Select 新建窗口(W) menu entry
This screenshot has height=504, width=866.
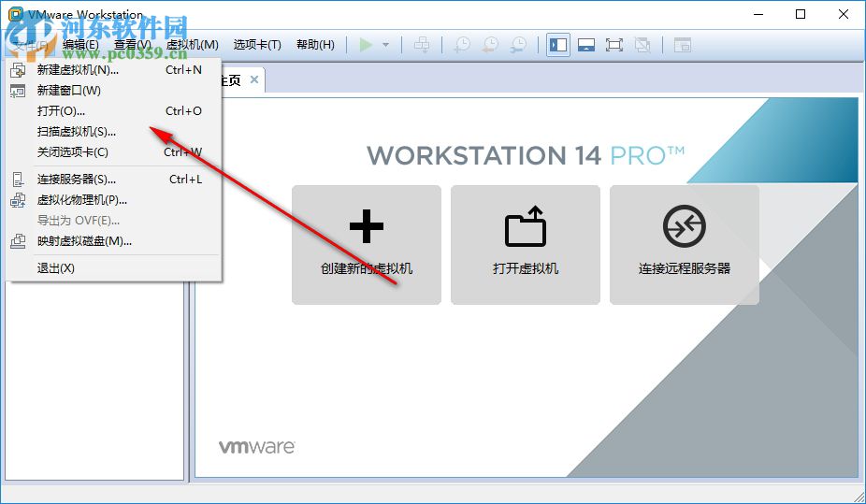click(x=113, y=91)
